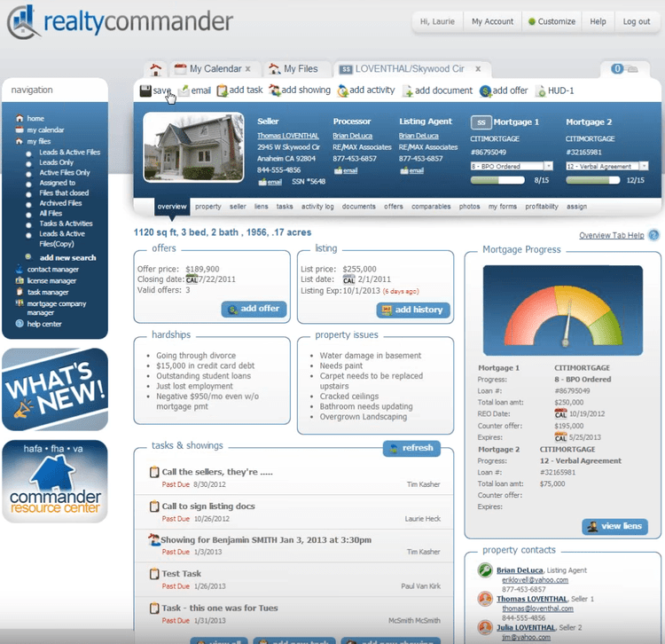
Task: Open the commander resource center banner
Action: pos(55,481)
